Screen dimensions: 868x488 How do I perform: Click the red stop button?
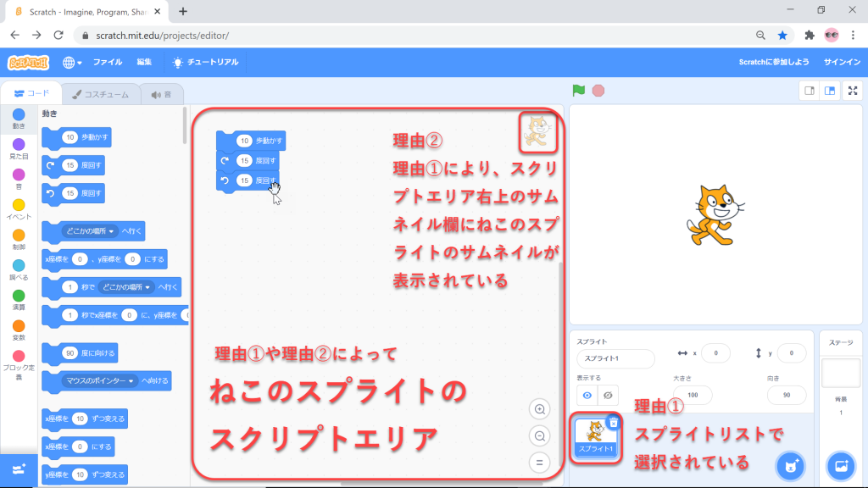[598, 90]
